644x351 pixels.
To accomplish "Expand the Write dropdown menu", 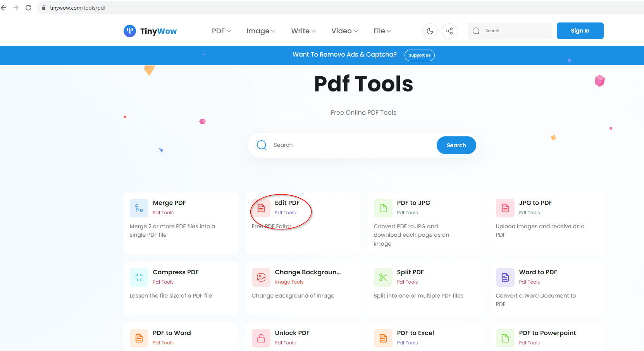I will 303,31.
